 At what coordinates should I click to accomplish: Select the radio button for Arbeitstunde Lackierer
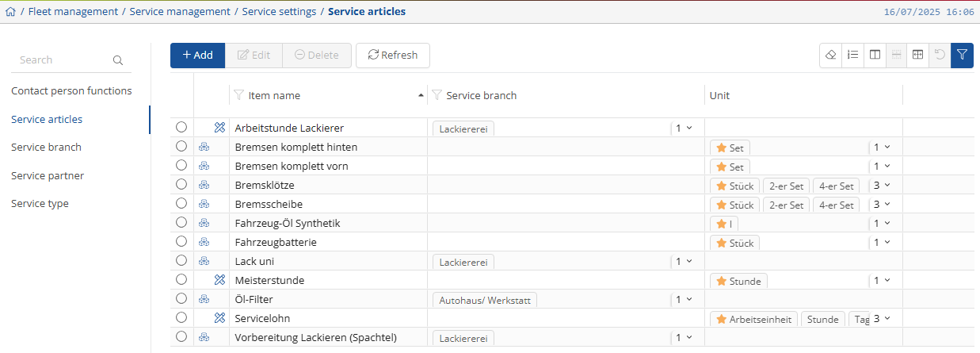tap(181, 127)
